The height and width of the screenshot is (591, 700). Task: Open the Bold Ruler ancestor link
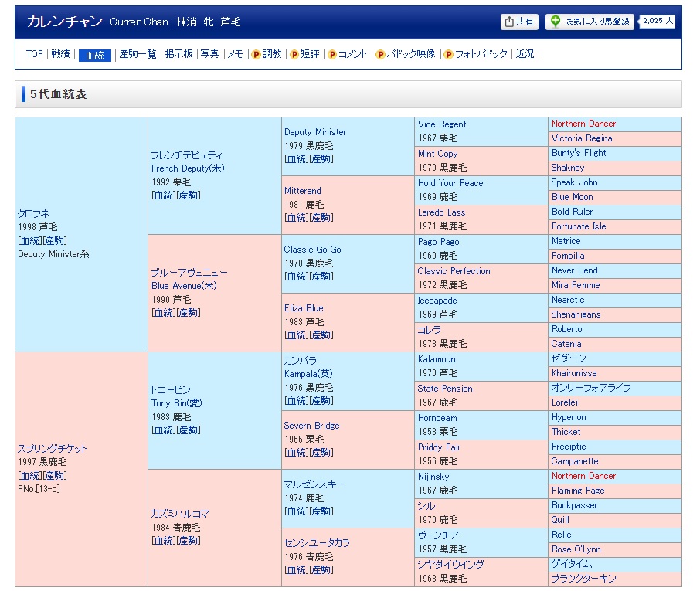[x=573, y=212]
